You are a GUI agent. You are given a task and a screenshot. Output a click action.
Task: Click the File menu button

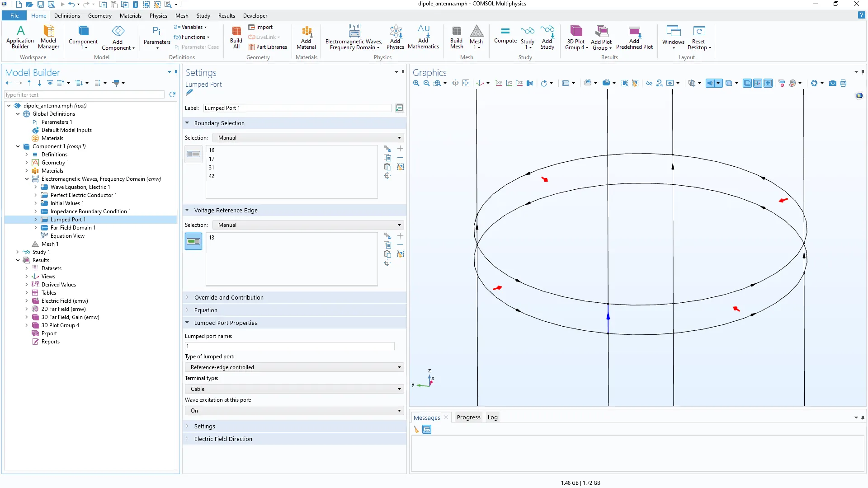[x=14, y=15]
